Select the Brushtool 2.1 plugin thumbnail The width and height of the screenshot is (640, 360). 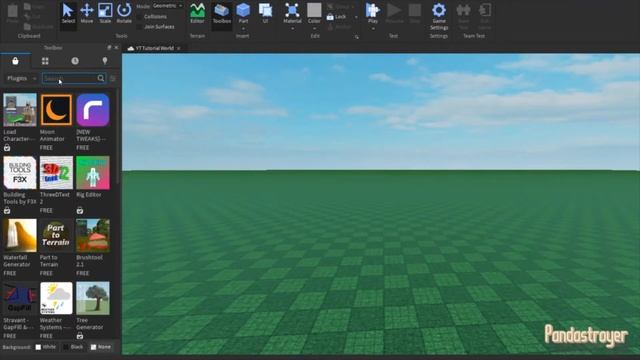pyautogui.click(x=93, y=236)
